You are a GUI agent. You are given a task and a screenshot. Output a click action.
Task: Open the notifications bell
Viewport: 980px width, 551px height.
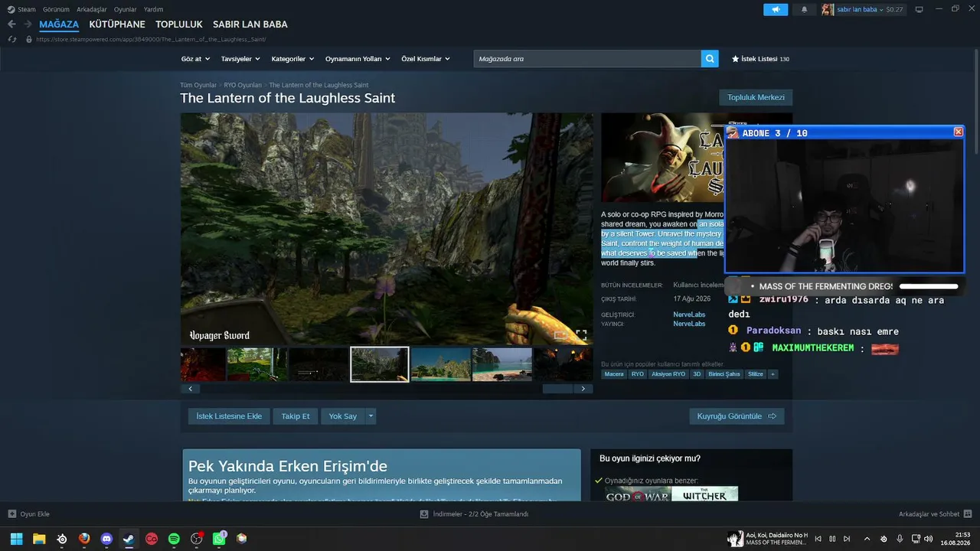pyautogui.click(x=804, y=9)
